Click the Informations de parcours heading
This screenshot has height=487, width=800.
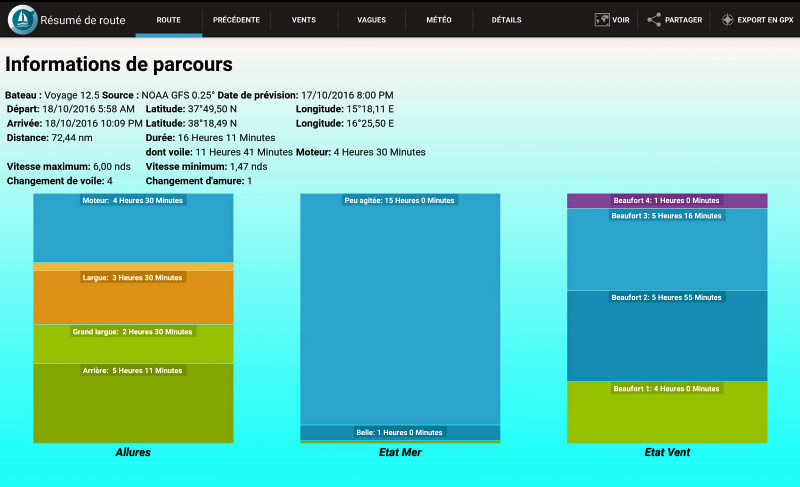(119, 64)
